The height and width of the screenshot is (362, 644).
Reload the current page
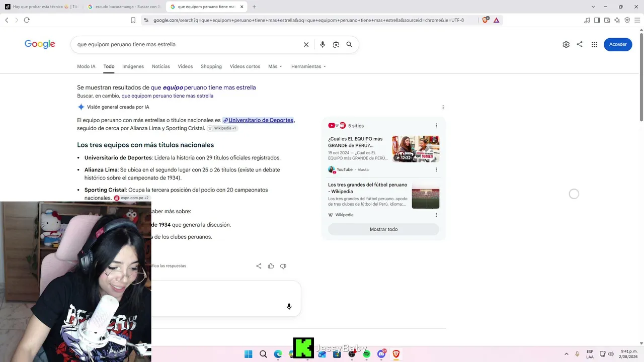[x=27, y=20]
